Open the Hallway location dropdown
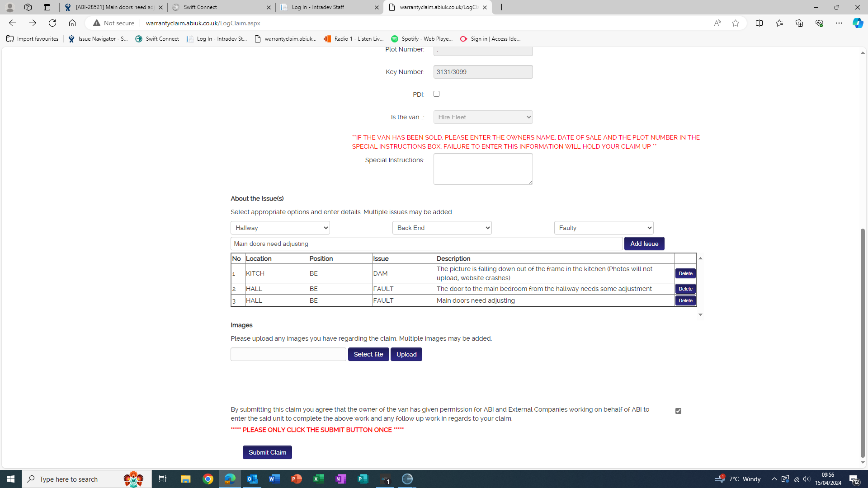The image size is (868, 488). click(x=280, y=228)
